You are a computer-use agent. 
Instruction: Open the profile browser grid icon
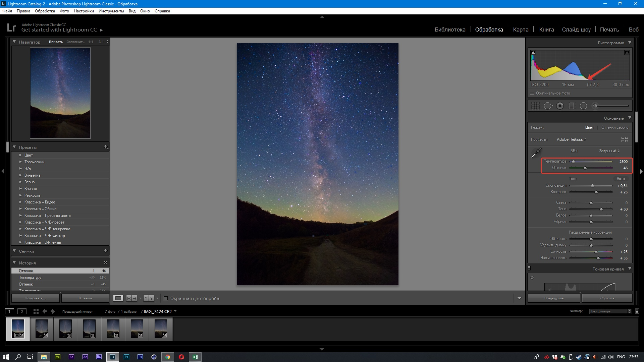(624, 139)
